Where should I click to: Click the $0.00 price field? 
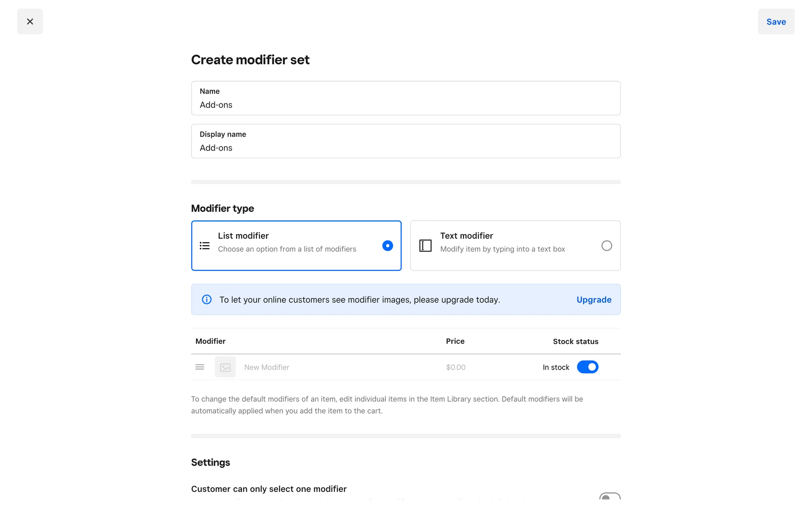coord(455,367)
